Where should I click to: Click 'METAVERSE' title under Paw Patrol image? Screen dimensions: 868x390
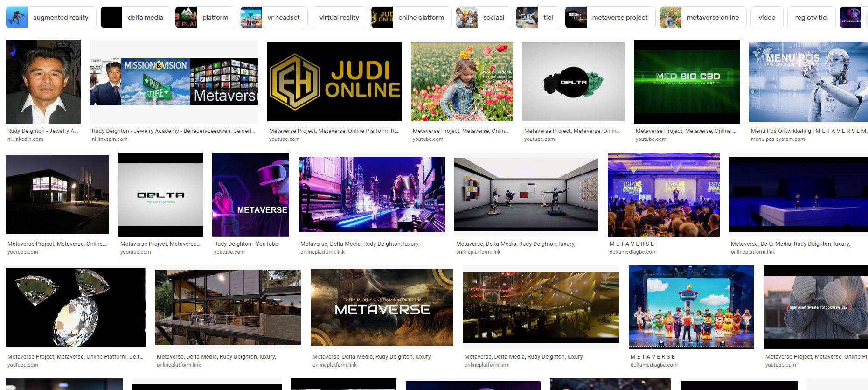click(653, 357)
